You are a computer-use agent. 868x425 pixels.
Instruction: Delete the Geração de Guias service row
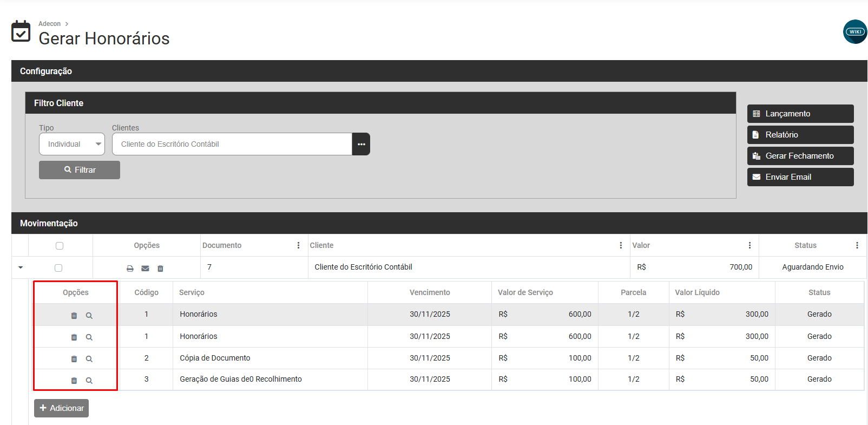(74, 381)
